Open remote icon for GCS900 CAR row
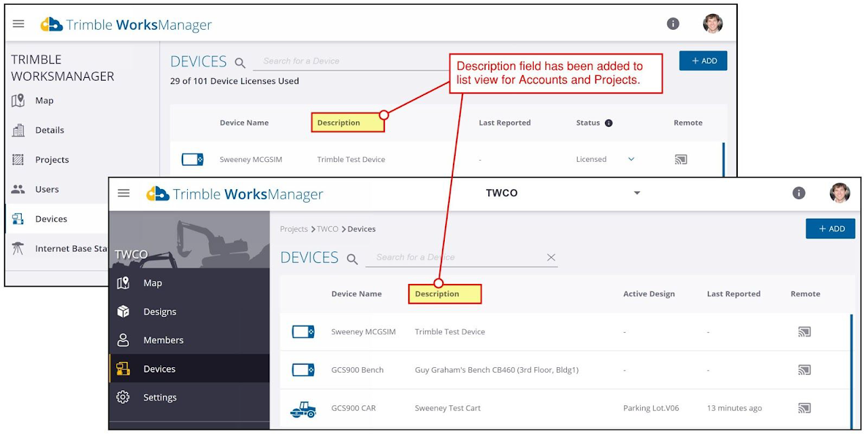868x435 pixels. point(804,408)
